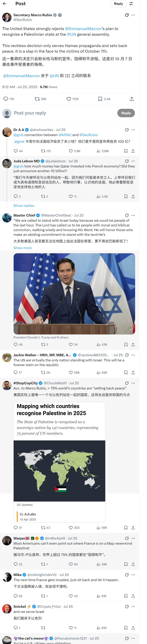Open more menu on Jackie Walker's reply

[133, 355]
